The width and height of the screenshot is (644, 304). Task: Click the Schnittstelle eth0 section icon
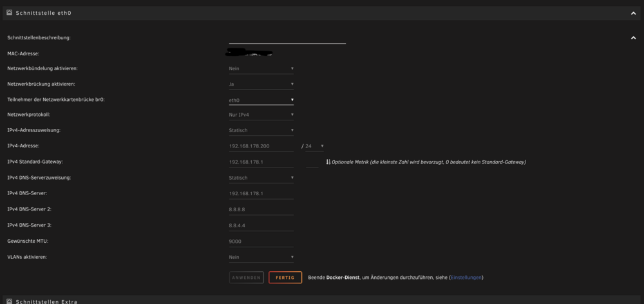(10, 13)
